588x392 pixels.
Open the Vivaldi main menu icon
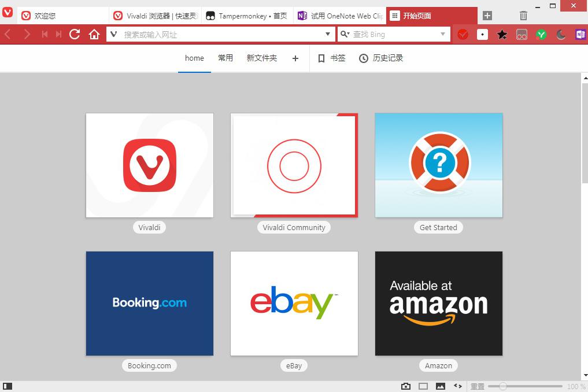[8, 12]
